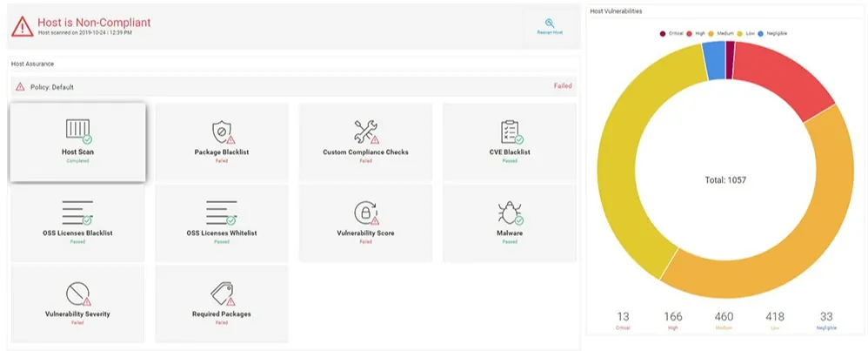Open the Host Scan container icon
This screenshot has height=351, width=868.
point(78,131)
